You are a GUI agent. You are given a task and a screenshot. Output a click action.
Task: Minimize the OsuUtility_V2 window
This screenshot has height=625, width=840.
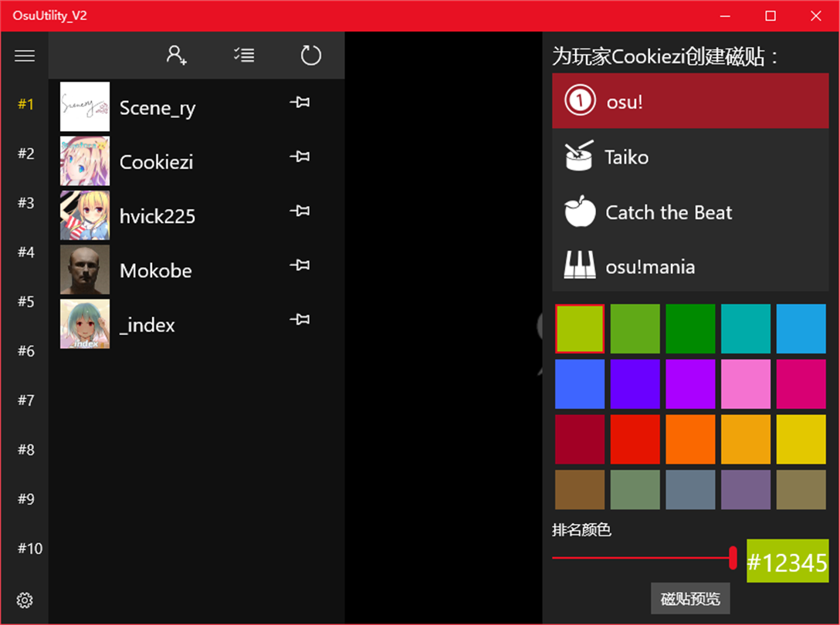pyautogui.click(x=725, y=15)
